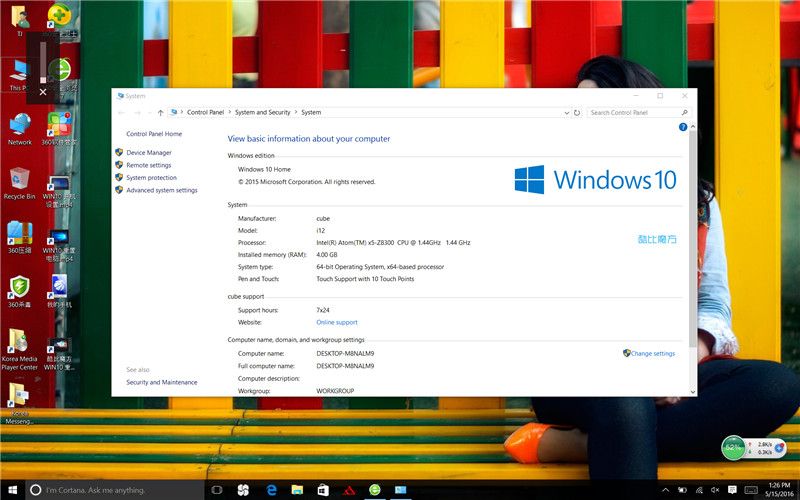Open Advanced system settings link
The image size is (800, 500).
coord(162,190)
